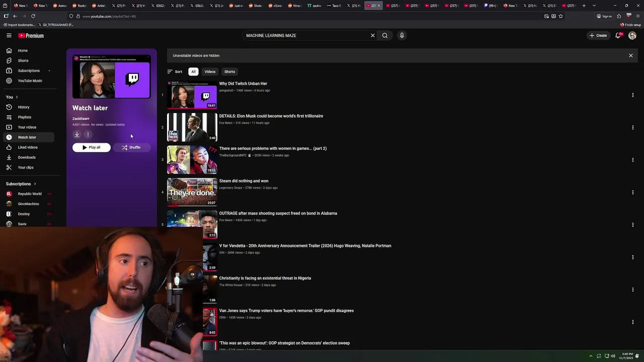Select the Shorts filter chip

point(229,71)
